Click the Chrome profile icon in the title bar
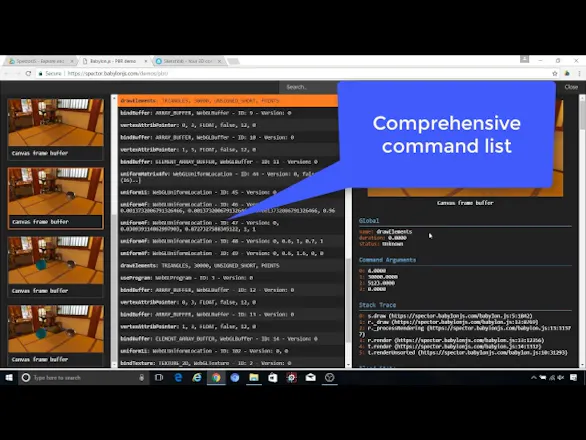 tap(525, 59)
